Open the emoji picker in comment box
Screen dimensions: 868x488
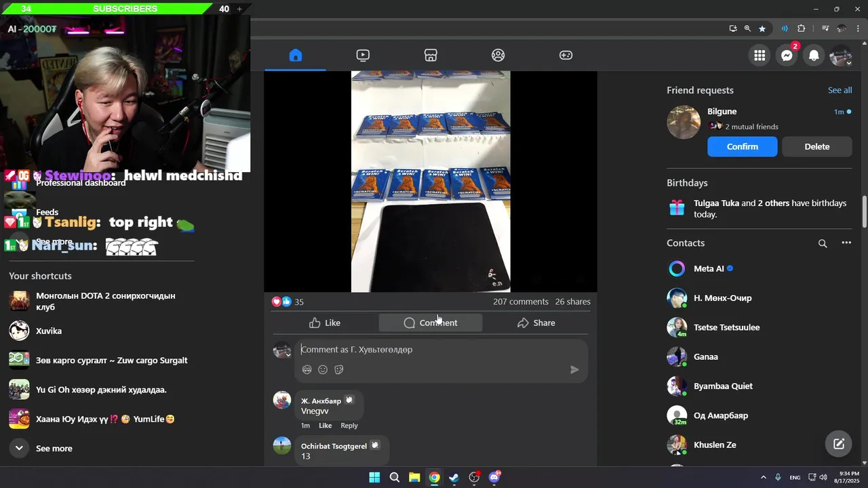point(323,369)
